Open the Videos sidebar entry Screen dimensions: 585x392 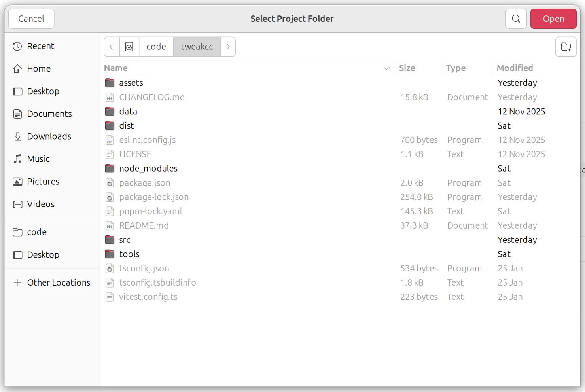pos(41,204)
